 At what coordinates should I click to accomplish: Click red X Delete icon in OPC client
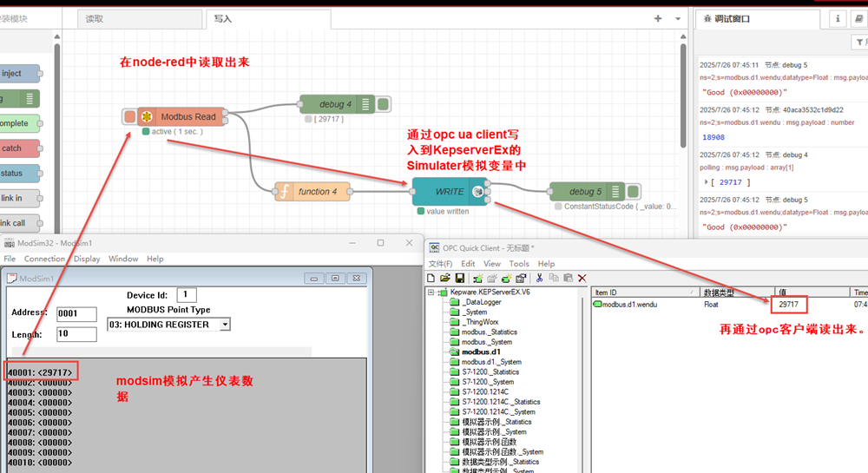click(x=582, y=279)
